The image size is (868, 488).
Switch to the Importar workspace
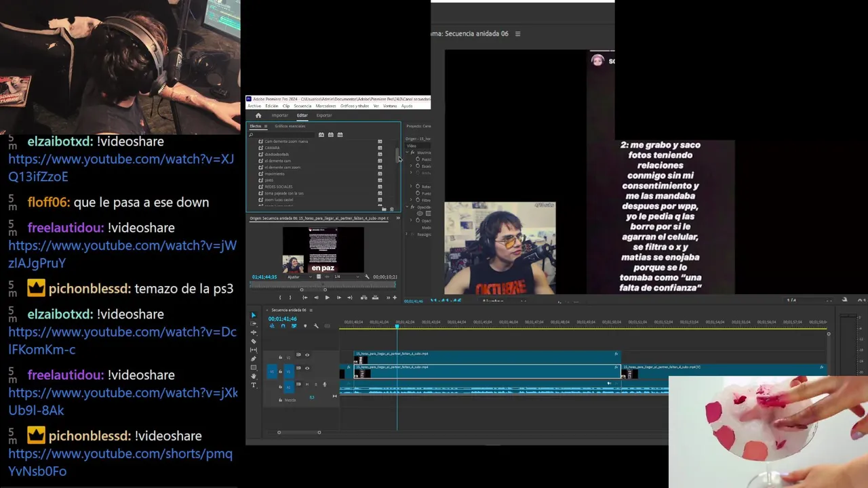tap(280, 115)
